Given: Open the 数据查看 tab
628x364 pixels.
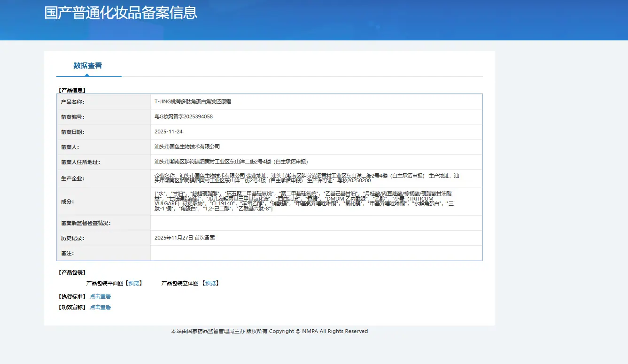Looking at the screenshot, I should pos(88,66).
